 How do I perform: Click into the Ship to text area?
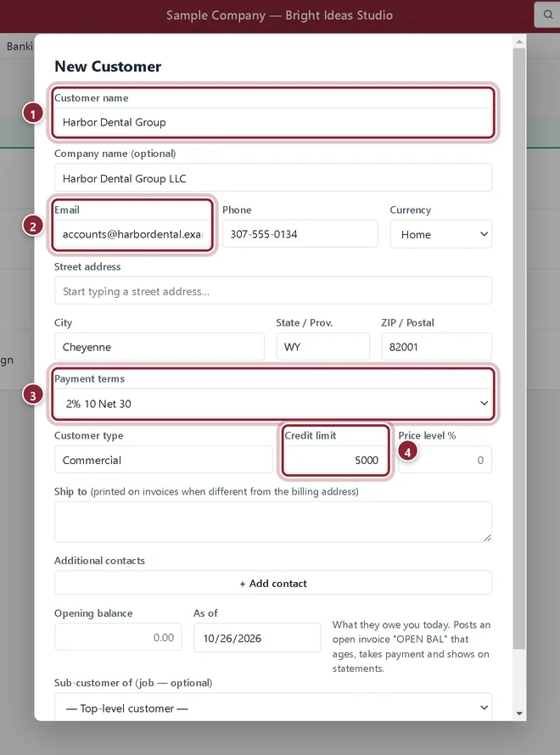tap(273, 522)
